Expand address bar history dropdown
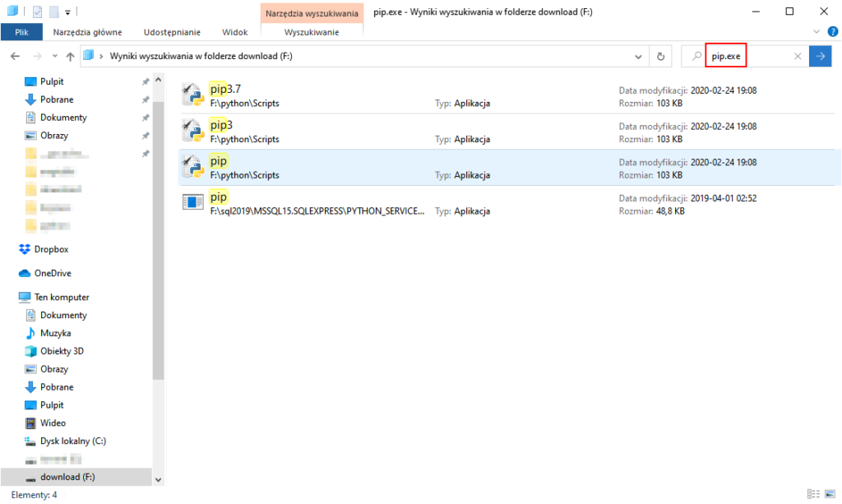This screenshot has width=842, height=504. 639,56
